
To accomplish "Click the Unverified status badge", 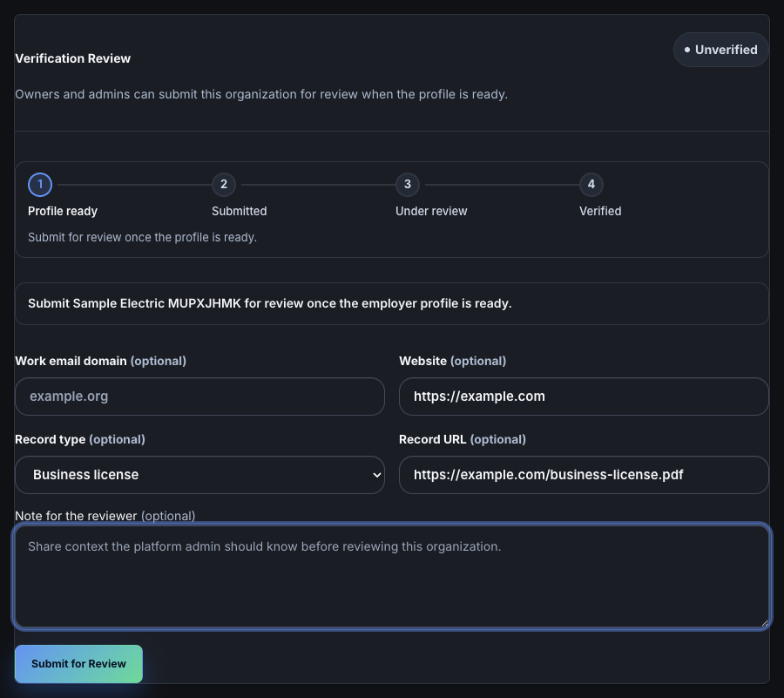I will click(x=720, y=50).
